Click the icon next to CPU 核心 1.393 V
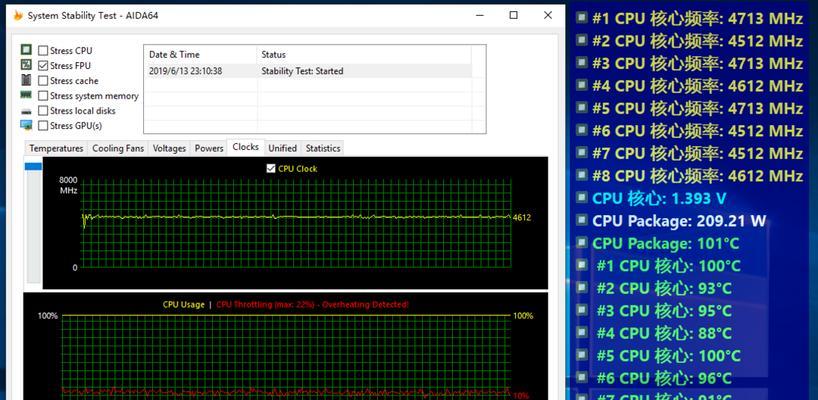The width and height of the screenshot is (818, 400). click(x=582, y=197)
